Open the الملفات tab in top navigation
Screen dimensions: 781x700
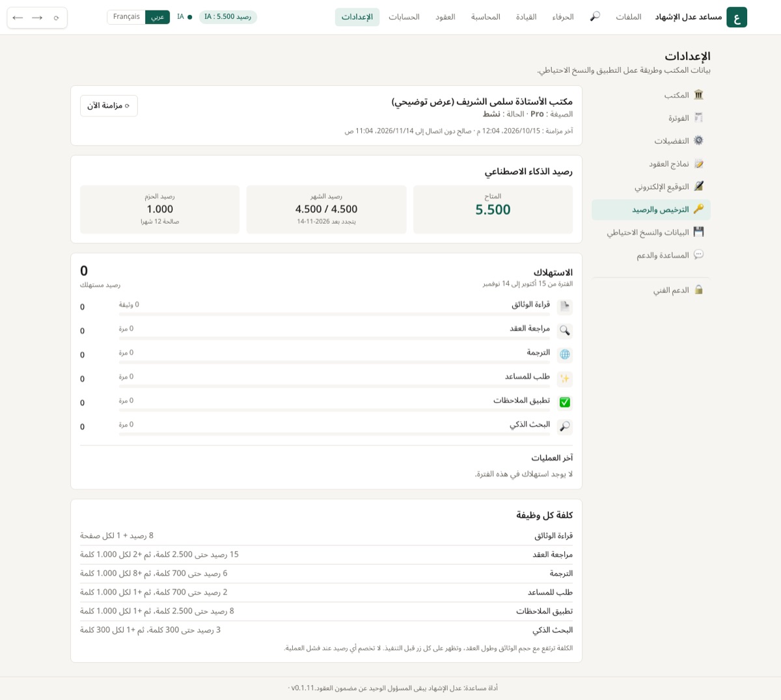coord(629,17)
